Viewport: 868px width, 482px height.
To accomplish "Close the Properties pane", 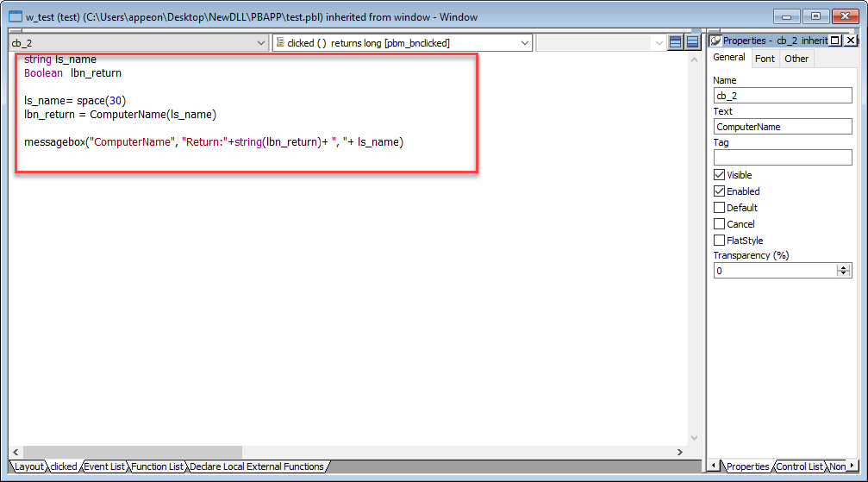I will tap(851, 41).
